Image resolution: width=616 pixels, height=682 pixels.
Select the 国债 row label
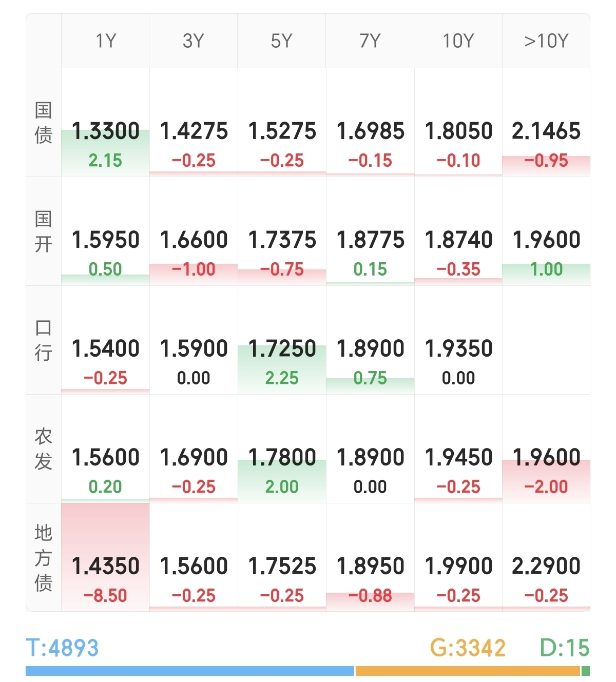44,123
